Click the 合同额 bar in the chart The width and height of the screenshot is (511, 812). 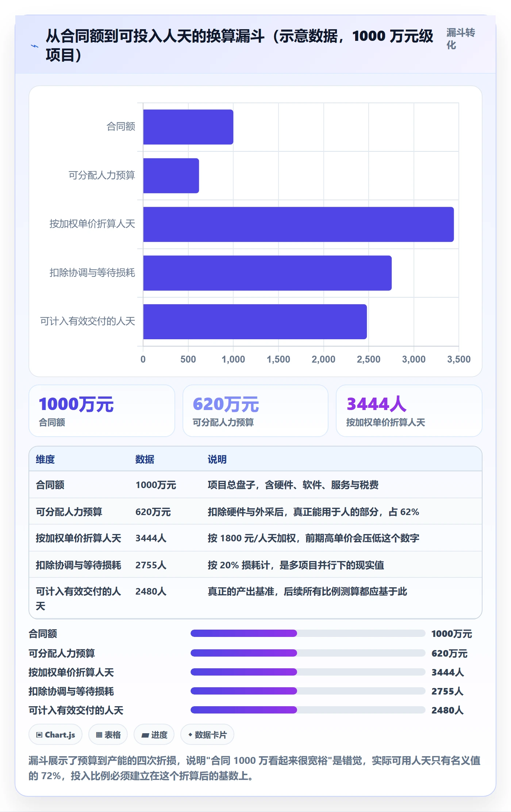188,127
